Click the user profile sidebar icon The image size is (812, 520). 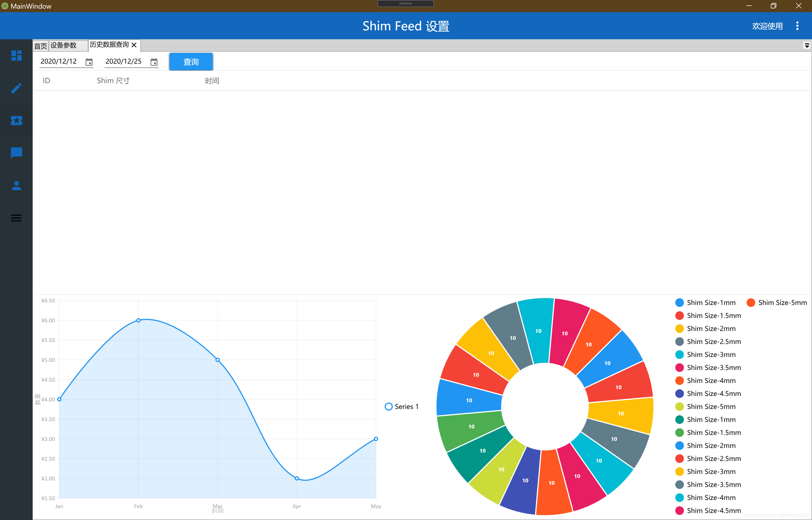(x=16, y=185)
